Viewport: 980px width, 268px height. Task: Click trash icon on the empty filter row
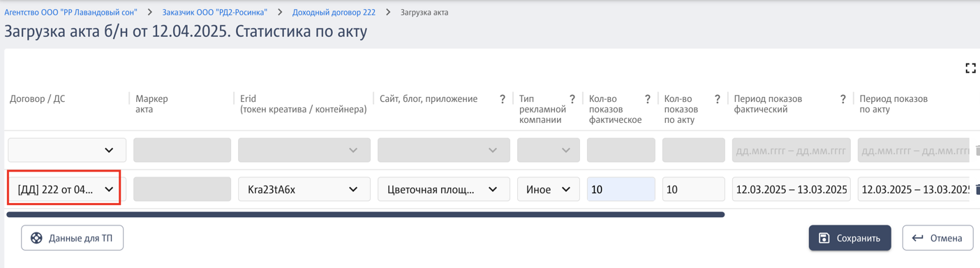tap(977, 150)
